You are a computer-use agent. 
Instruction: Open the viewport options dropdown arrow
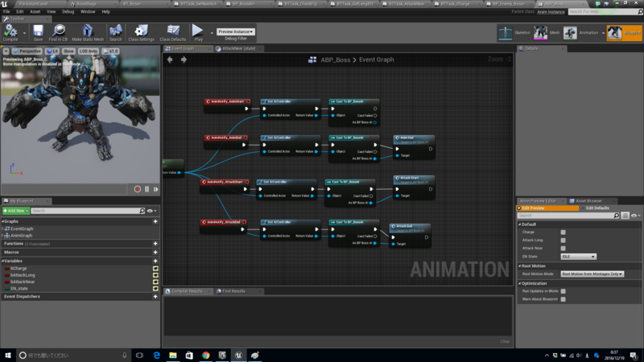pyautogui.click(x=6, y=51)
